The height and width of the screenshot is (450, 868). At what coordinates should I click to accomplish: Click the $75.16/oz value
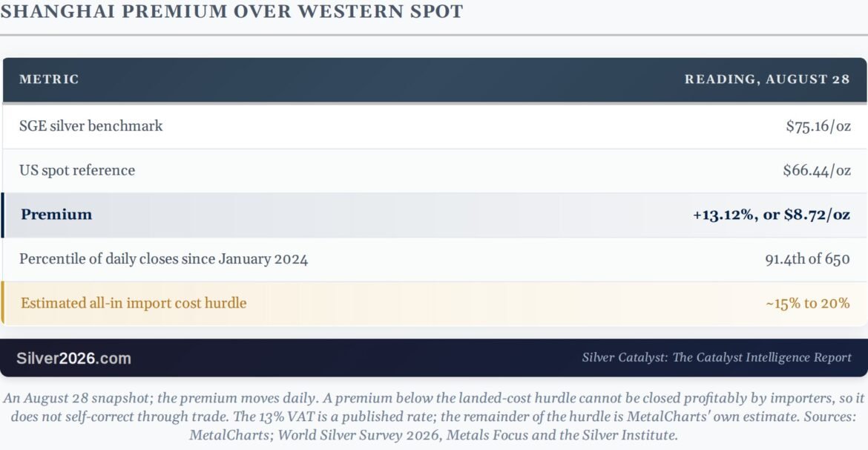click(x=818, y=125)
